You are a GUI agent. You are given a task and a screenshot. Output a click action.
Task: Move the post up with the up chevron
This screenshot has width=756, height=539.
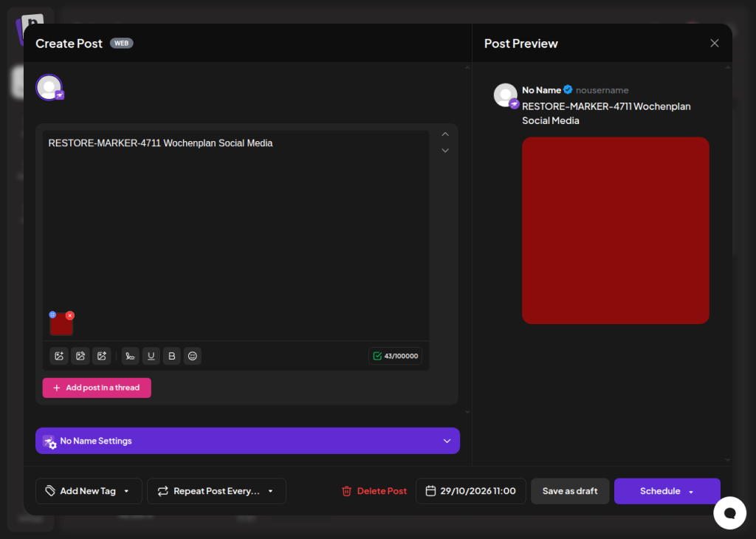[445, 134]
